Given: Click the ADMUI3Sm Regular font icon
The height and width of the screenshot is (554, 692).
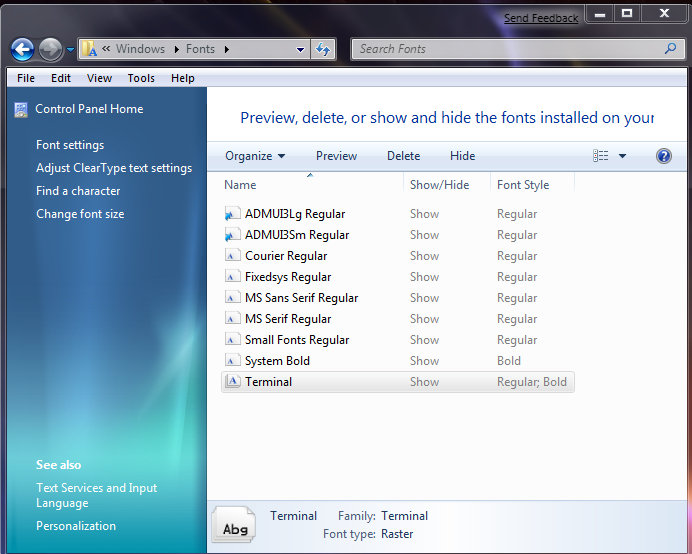Looking at the screenshot, I should pos(232,235).
